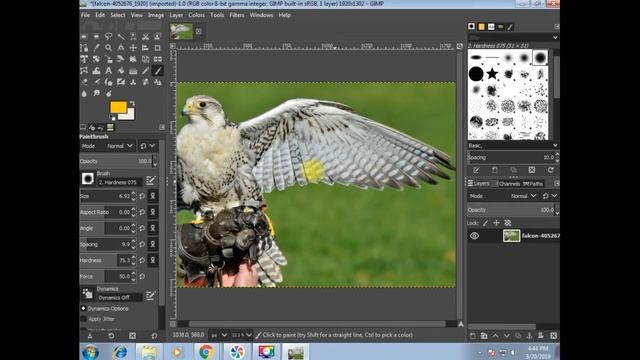
Task: Refresh brushes in Brushes panel
Action: point(551,170)
